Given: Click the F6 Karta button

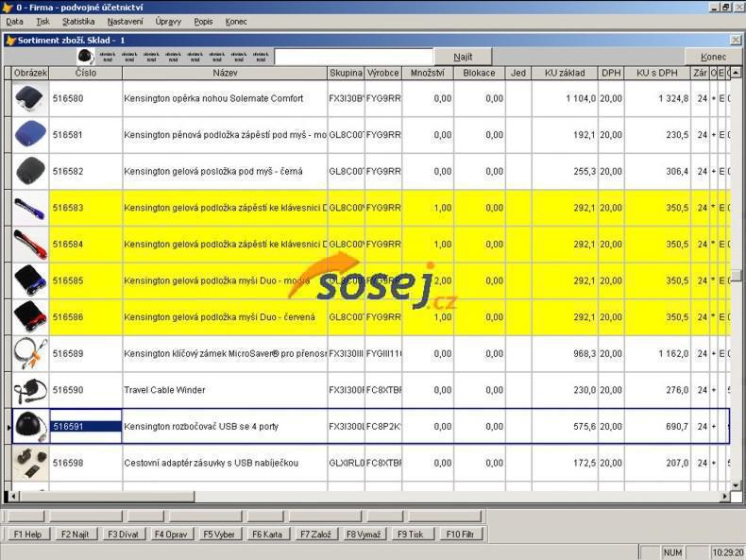Looking at the screenshot, I should [x=267, y=534].
